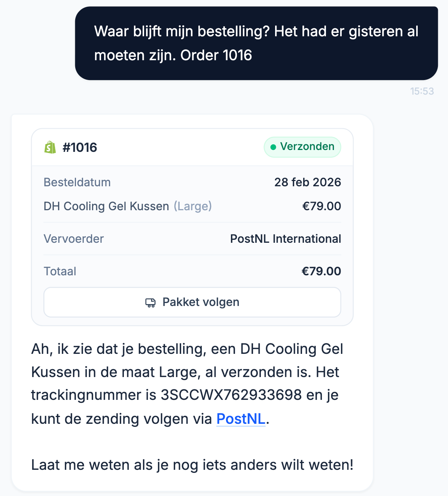Image resolution: width=448 pixels, height=496 pixels.
Task: Click the green dot in the Verzonden badge
Action: point(273,147)
